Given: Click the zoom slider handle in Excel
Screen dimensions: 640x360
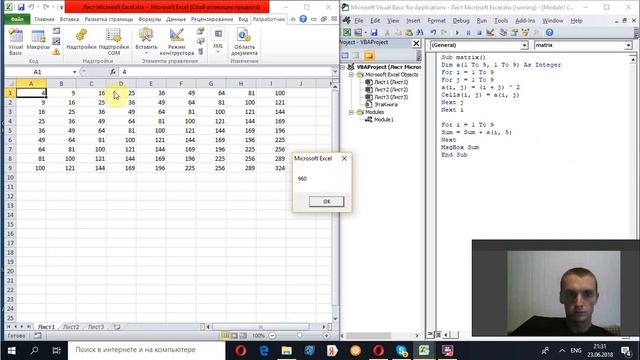Looking at the screenshot, I should (300, 336).
